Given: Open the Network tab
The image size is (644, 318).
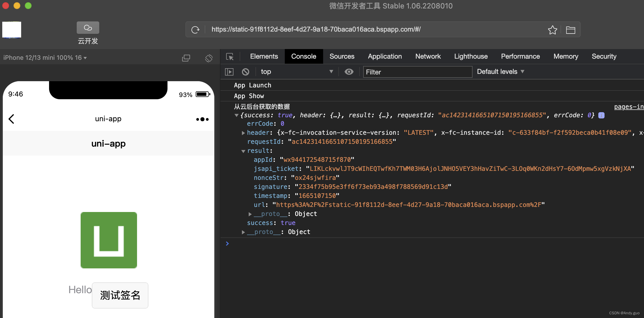Looking at the screenshot, I should (428, 56).
